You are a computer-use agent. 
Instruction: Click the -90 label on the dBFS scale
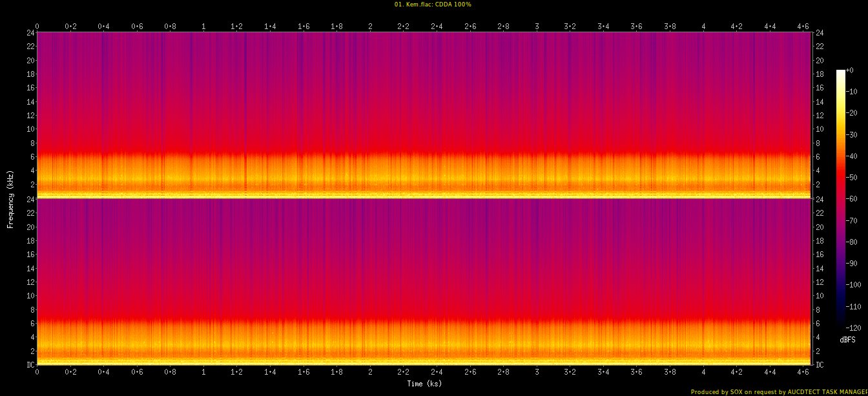click(x=852, y=263)
